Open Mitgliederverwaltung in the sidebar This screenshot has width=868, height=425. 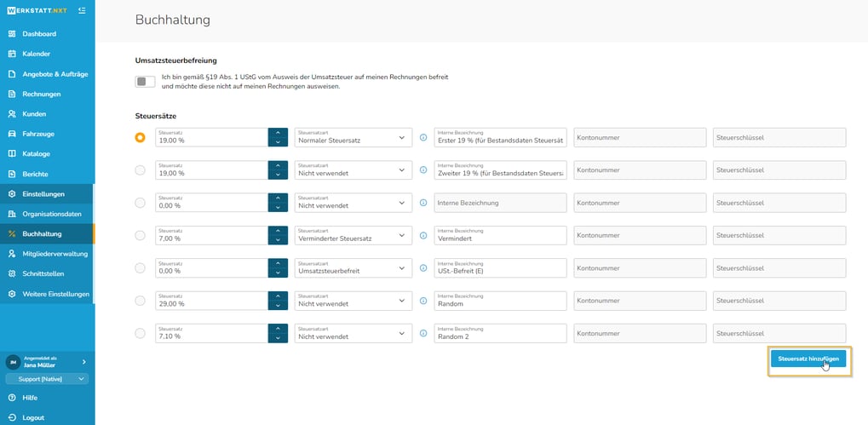click(x=55, y=254)
